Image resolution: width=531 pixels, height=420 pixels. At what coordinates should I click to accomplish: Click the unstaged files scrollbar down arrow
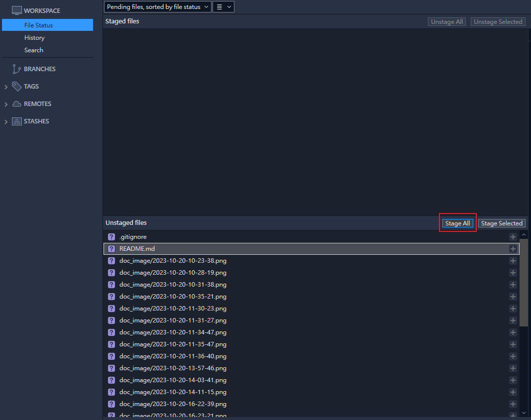tap(524, 413)
